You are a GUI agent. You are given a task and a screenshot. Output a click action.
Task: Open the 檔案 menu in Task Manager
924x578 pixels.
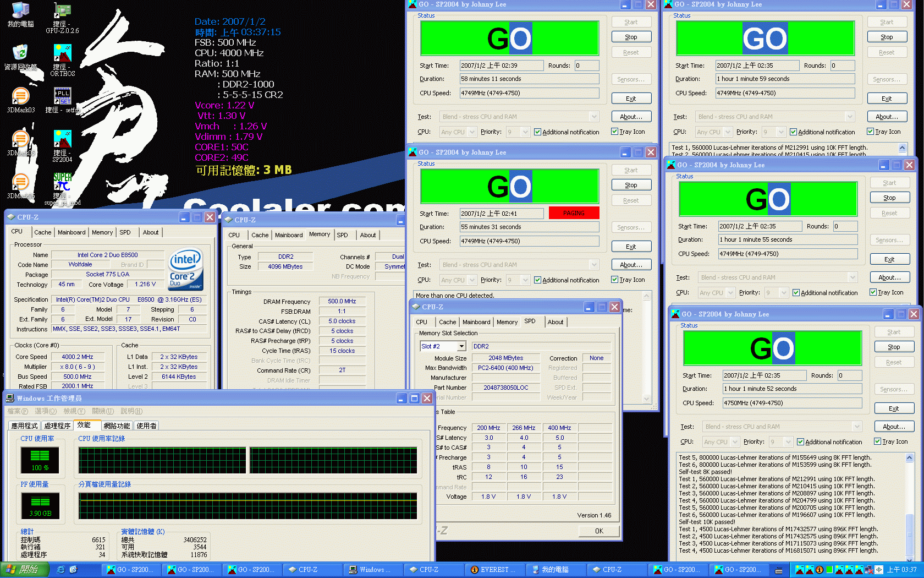pyautogui.click(x=17, y=411)
